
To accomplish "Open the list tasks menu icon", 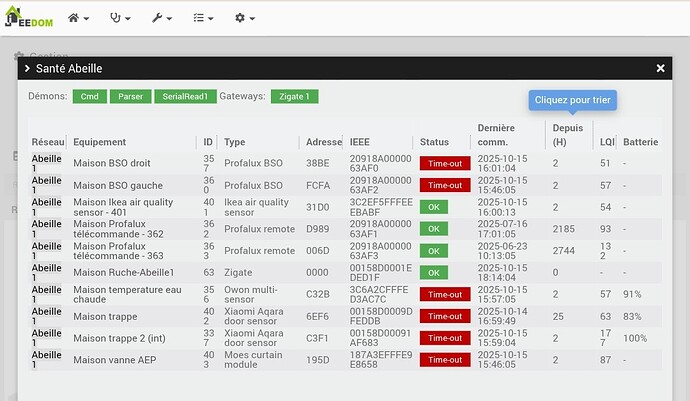I will pyautogui.click(x=198, y=18).
